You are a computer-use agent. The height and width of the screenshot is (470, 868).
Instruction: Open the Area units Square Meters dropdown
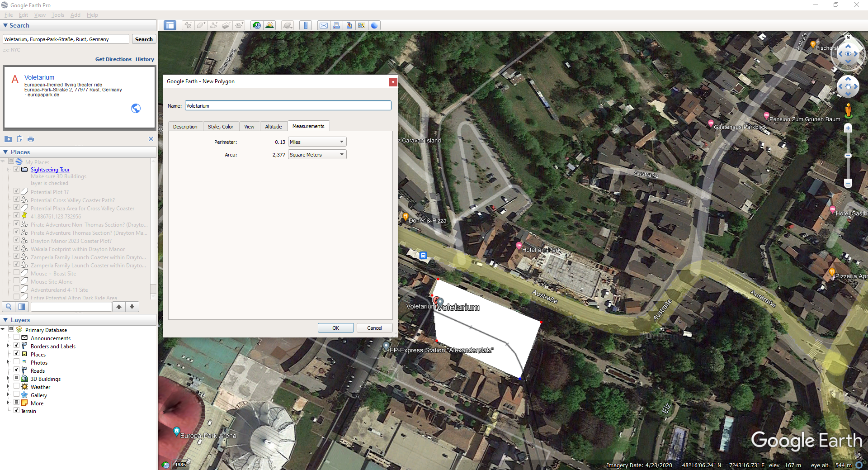pyautogui.click(x=317, y=154)
